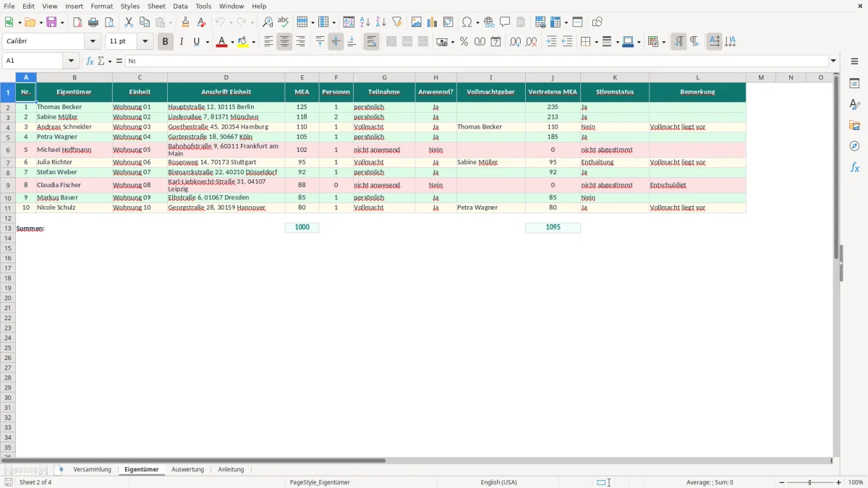Insert a chart

433,22
